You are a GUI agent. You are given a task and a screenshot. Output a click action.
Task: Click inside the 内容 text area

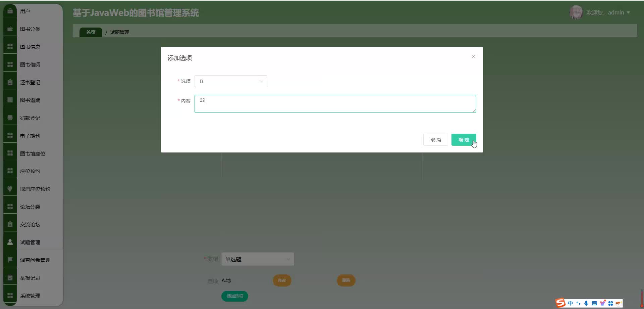click(x=335, y=103)
